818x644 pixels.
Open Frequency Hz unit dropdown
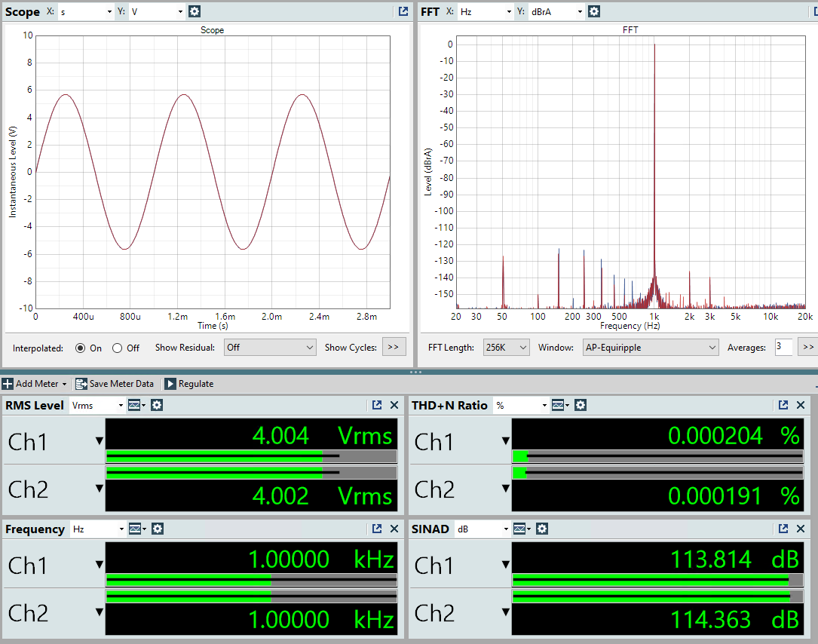[x=97, y=529]
